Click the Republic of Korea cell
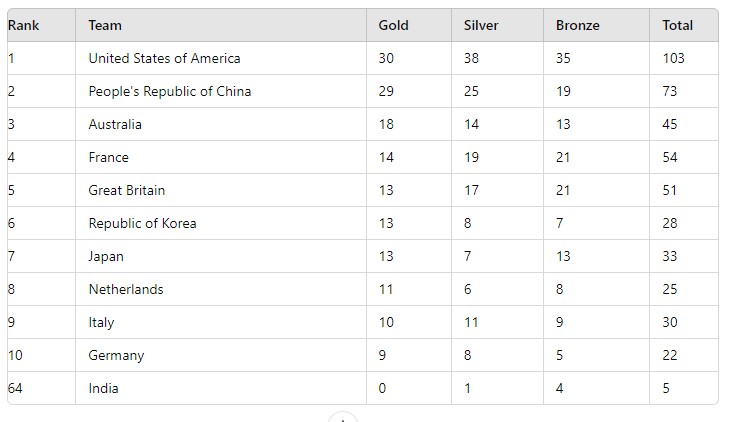Image resolution: width=731 pixels, height=422 pixels. [x=142, y=223]
